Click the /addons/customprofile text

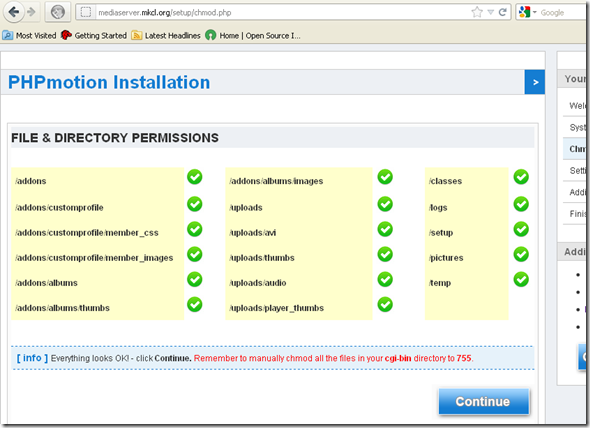pyautogui.click(x=59, y=207)
